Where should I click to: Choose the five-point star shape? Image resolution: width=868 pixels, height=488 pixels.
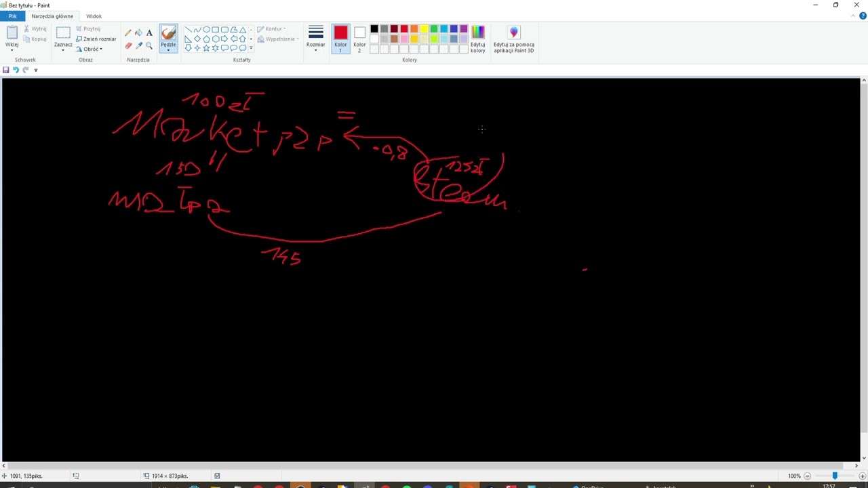point(206,47)
